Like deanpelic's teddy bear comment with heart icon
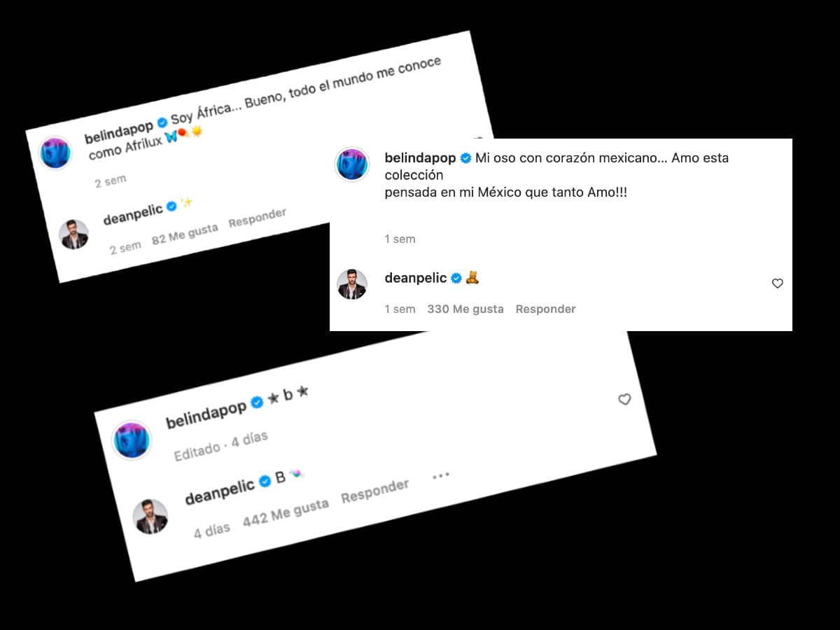 click(777, 283)
